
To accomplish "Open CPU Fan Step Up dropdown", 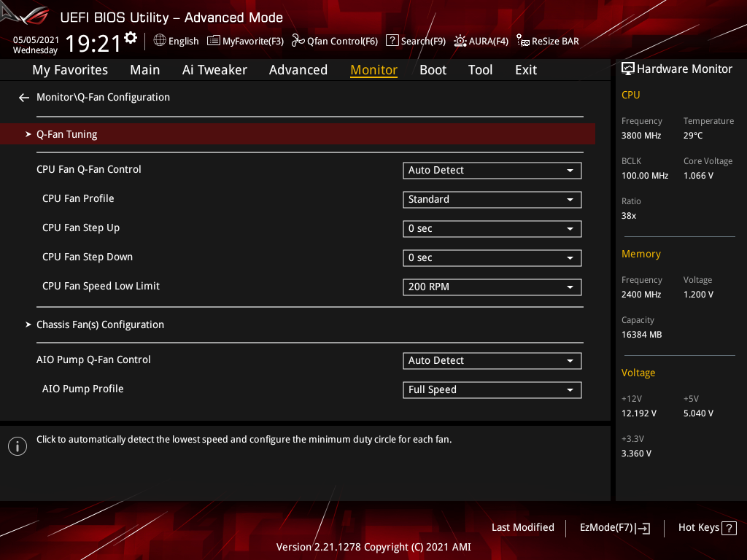I will (x=492, y=228).
